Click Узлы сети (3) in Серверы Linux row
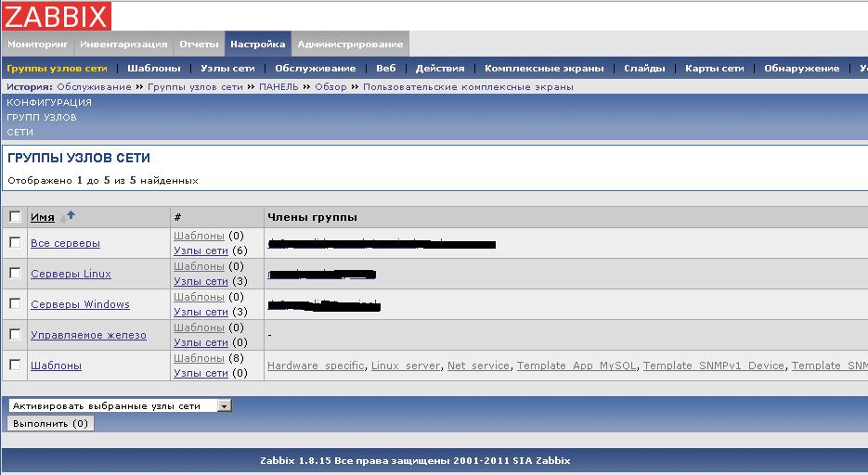The image size is (868, 475). click(x=201, y=281)
